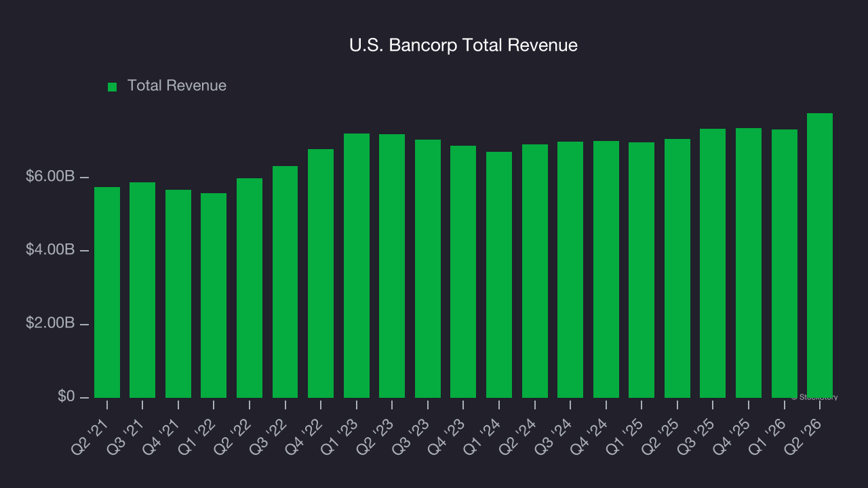Select the "$6.00B" y-axis label
The width and height of the screenshot is (868, 488).
[x=50, y=177]
